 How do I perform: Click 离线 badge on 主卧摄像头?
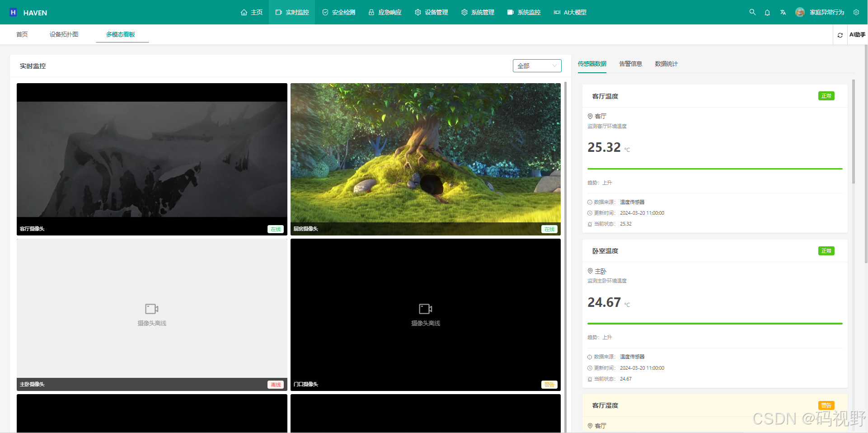(x=276, y=385)
